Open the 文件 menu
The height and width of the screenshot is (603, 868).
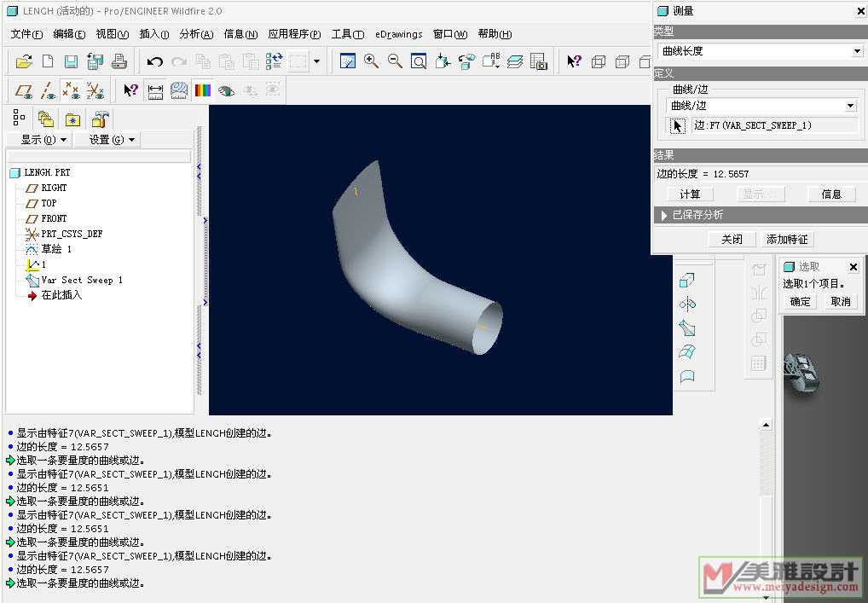click(26, 34)
